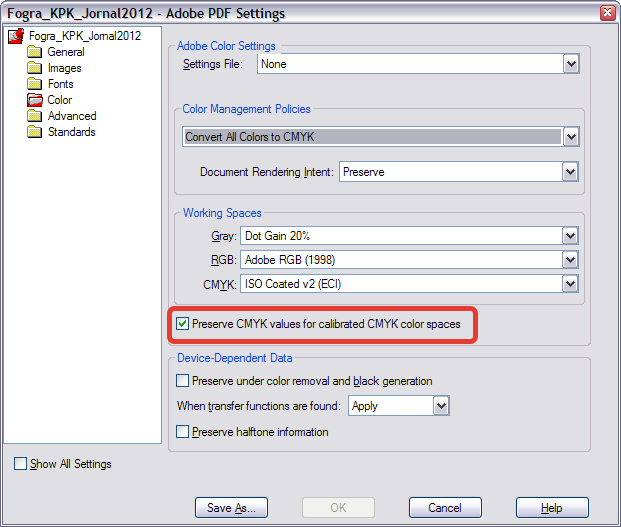621x527 pixels.
Task: Click the Fogra_KPK_Jornal2012 root settings icon
Action: tap(16, 36)
